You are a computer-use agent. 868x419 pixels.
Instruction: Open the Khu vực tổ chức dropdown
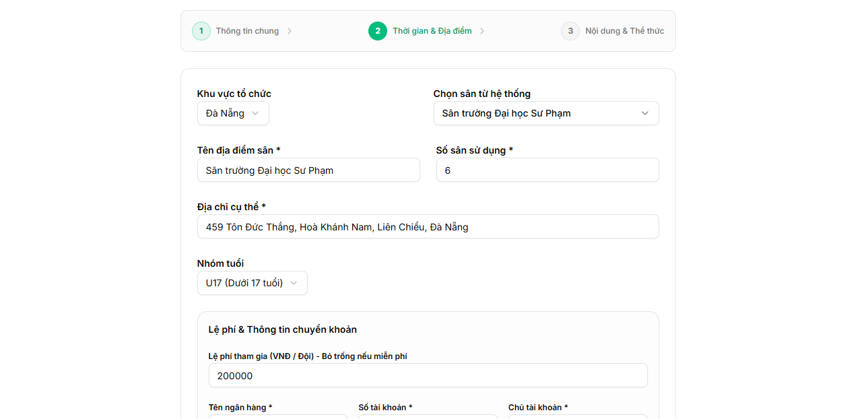click(233, 113)
